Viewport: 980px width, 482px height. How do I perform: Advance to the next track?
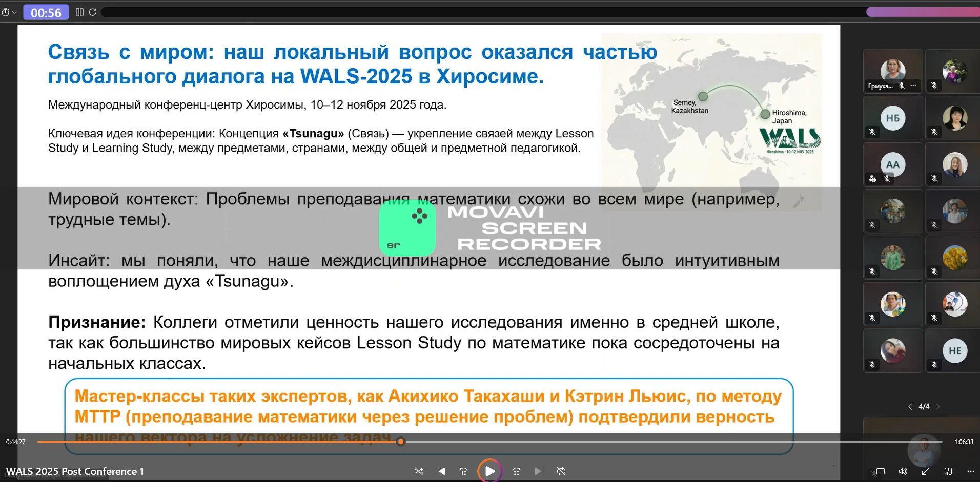[539, 471]
